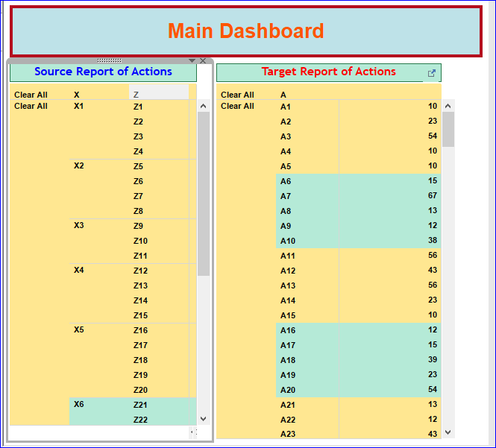Select the Z8 cell

[138, 211]
